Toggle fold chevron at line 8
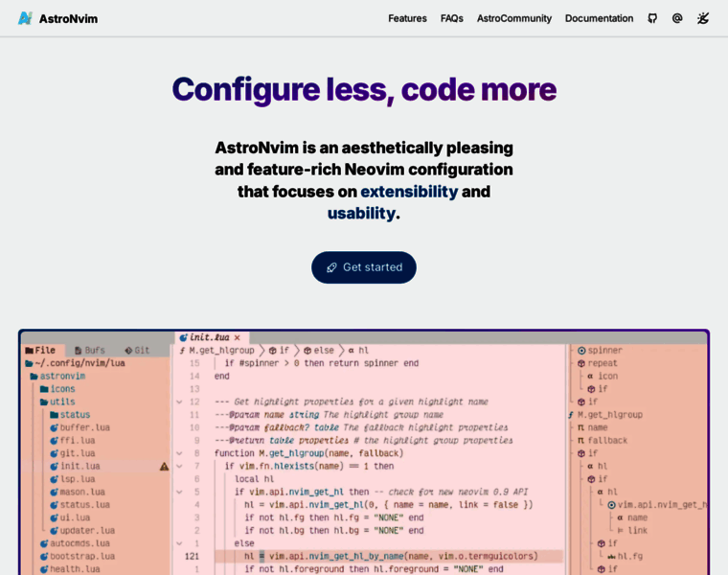 pos(179,453)
